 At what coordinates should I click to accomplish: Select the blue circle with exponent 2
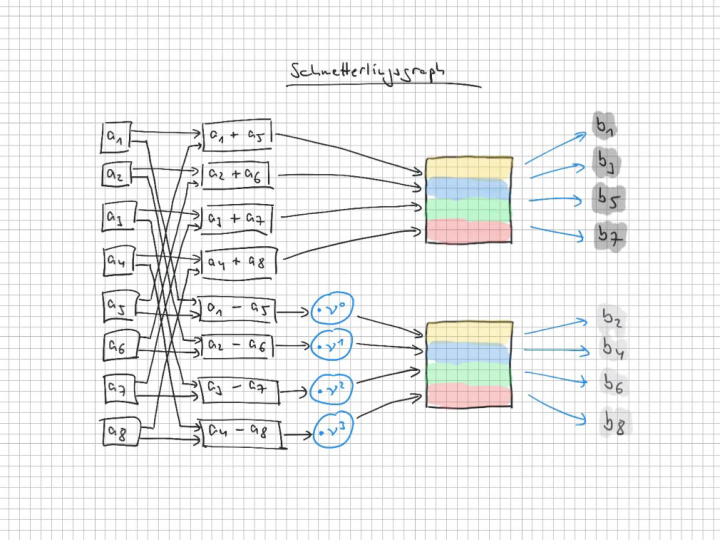tap(332, 388)
